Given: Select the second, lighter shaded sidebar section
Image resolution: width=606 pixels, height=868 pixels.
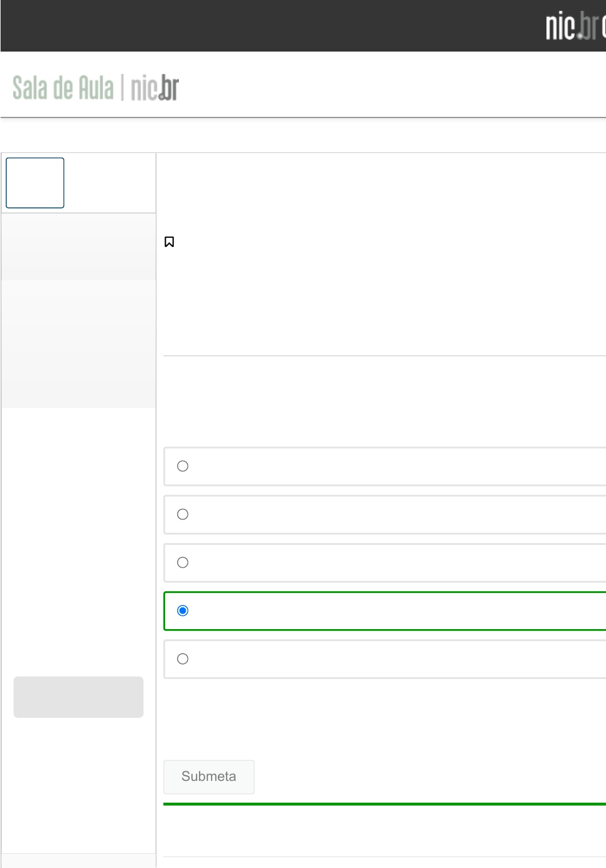Looking at the screenshot, I should [79, 344].
